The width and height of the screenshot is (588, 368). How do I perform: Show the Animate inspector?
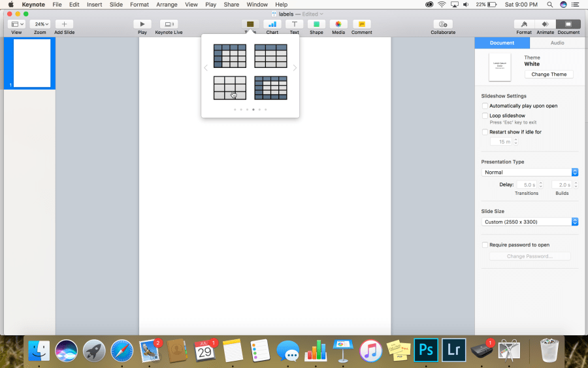click(546, 24)
